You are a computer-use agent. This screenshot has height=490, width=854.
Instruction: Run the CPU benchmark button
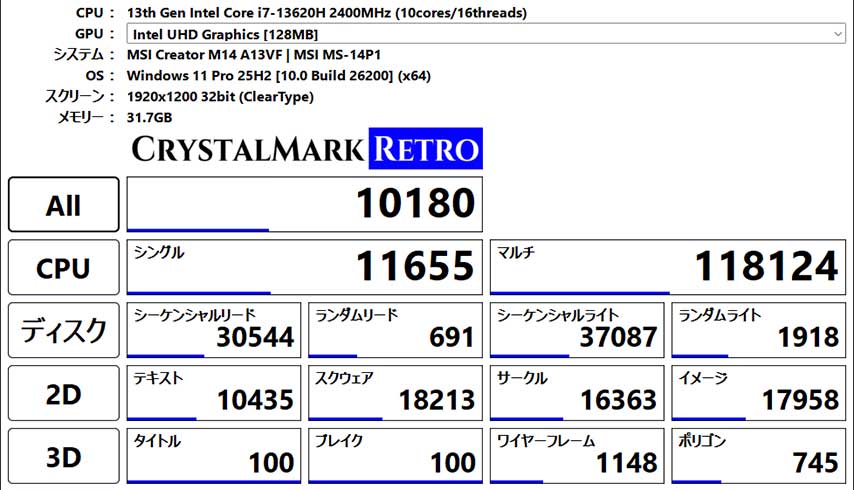[63, 268]
